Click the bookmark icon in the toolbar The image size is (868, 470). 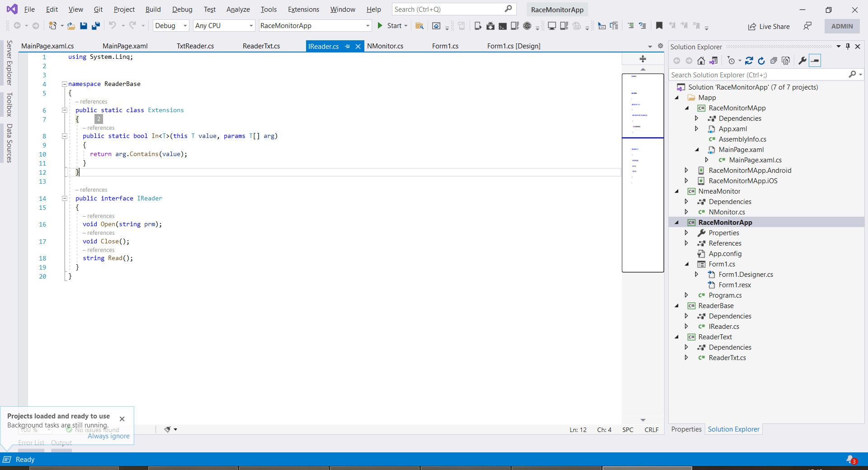659,26
